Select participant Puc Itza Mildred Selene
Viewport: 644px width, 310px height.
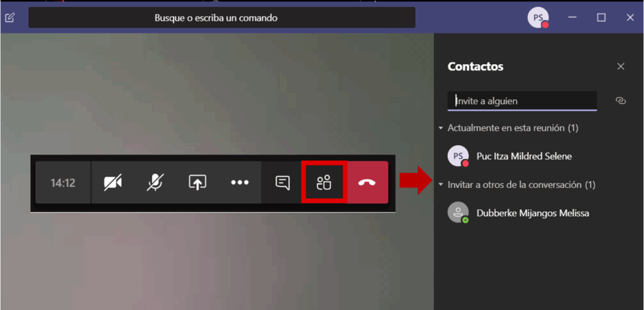pyautogui.click(x=524, y=156)
